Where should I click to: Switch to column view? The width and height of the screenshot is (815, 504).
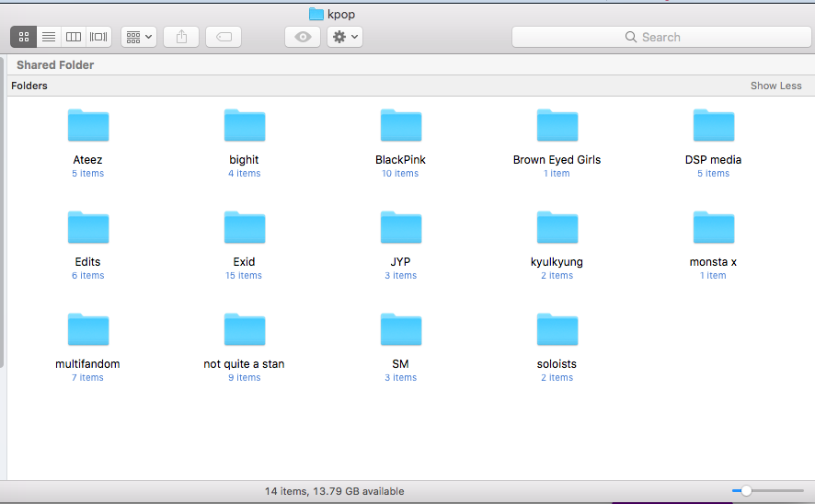click(74, 37)
